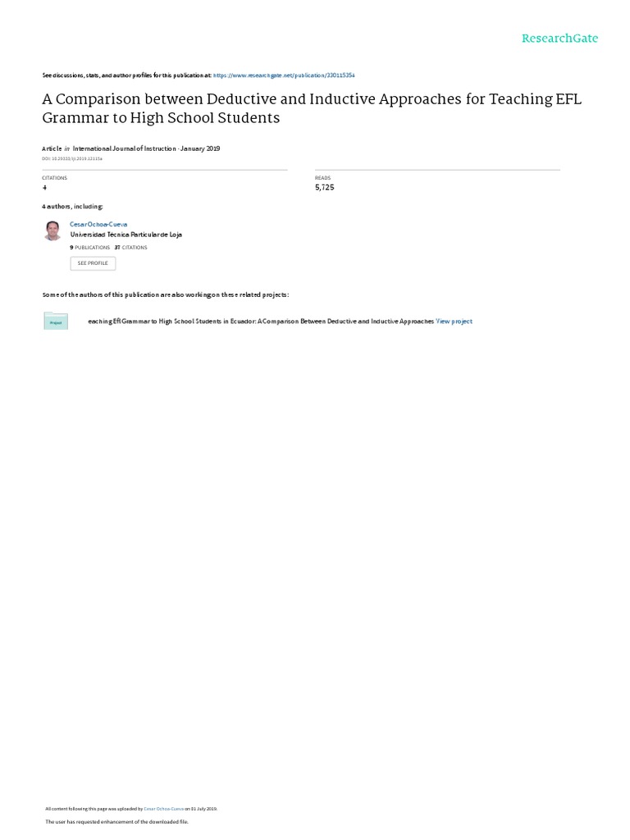630x840 pixels.
Task: Click the enhancement request footer note
Action: [116, 822]
